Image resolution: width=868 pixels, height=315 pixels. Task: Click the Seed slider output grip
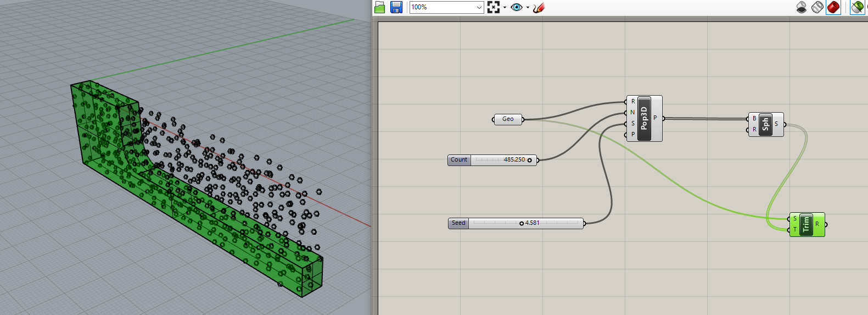click(585, 223)
